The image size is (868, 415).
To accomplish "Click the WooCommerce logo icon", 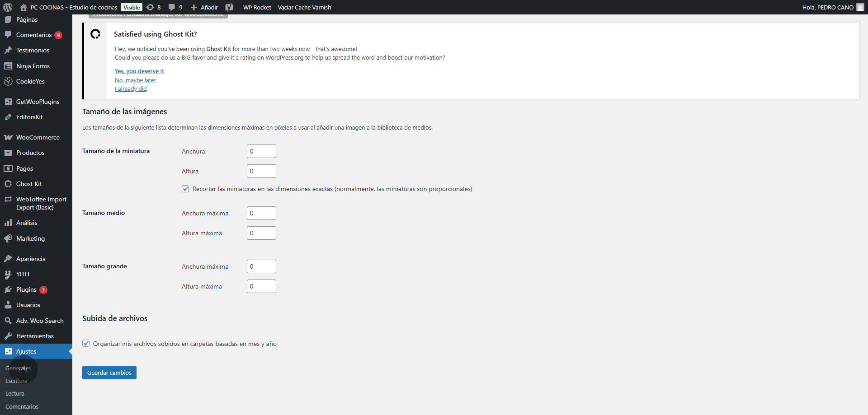I will coord(8,137).
